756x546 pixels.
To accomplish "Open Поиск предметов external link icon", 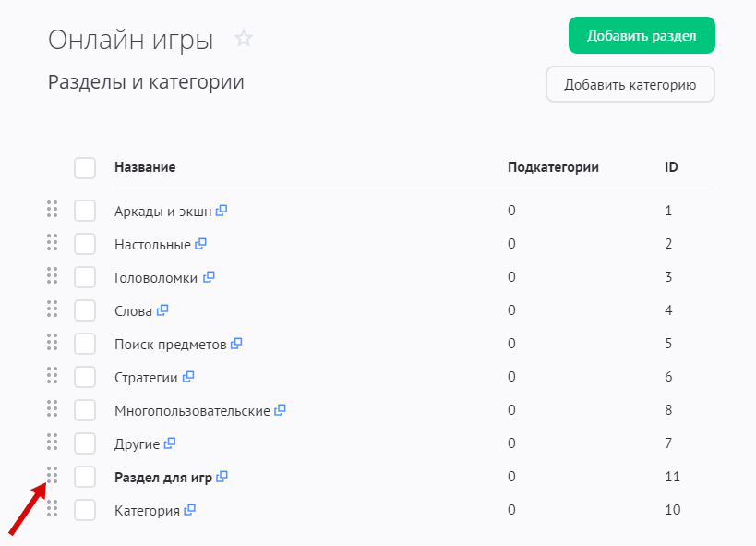I will pos(236,344).
